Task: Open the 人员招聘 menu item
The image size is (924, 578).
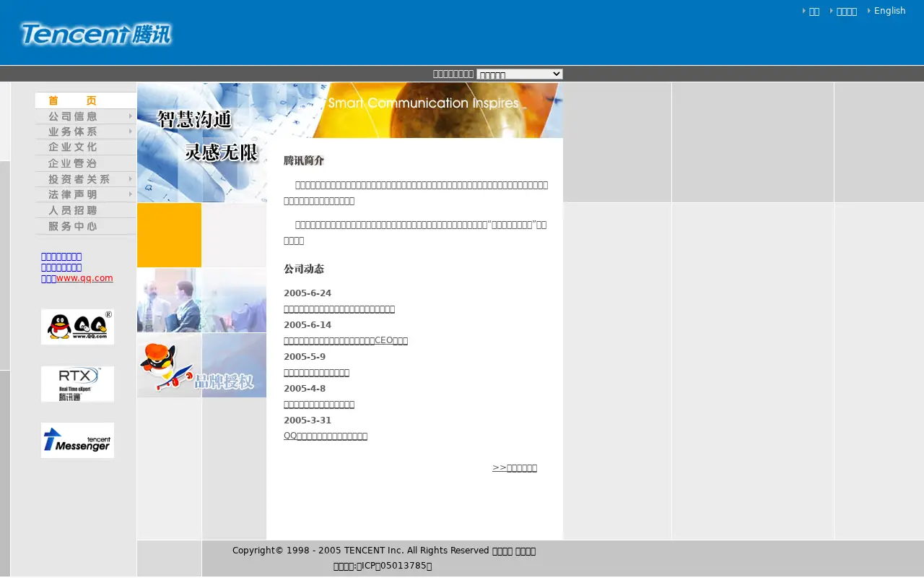Action: pyautogui.click(x=85, y=210)
